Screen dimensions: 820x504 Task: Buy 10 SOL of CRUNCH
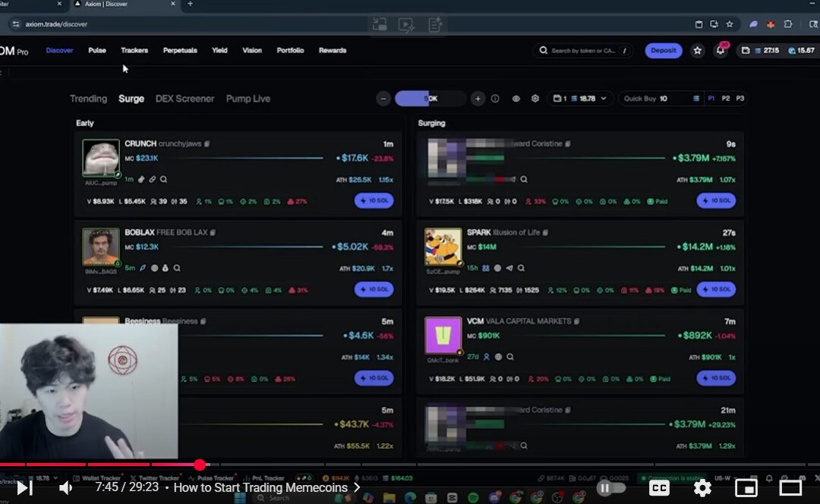[374, 200]
